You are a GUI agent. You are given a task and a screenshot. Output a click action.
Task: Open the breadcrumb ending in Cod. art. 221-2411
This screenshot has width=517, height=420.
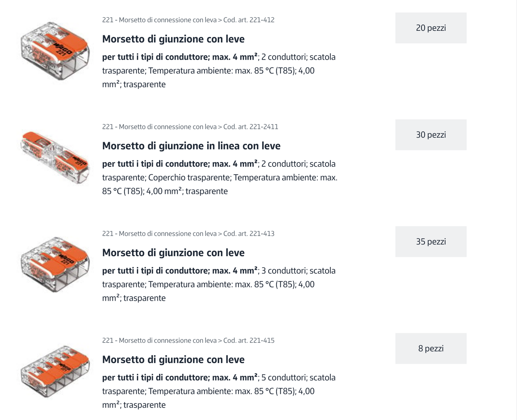[x=190, y=127]
